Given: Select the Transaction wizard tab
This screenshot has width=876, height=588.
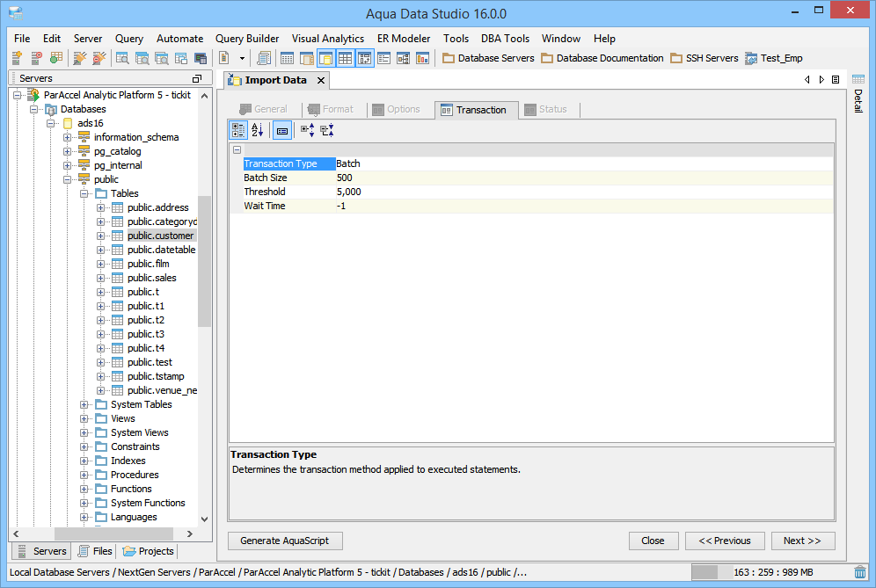Looking at the screenshot, I should coord(476,110).
